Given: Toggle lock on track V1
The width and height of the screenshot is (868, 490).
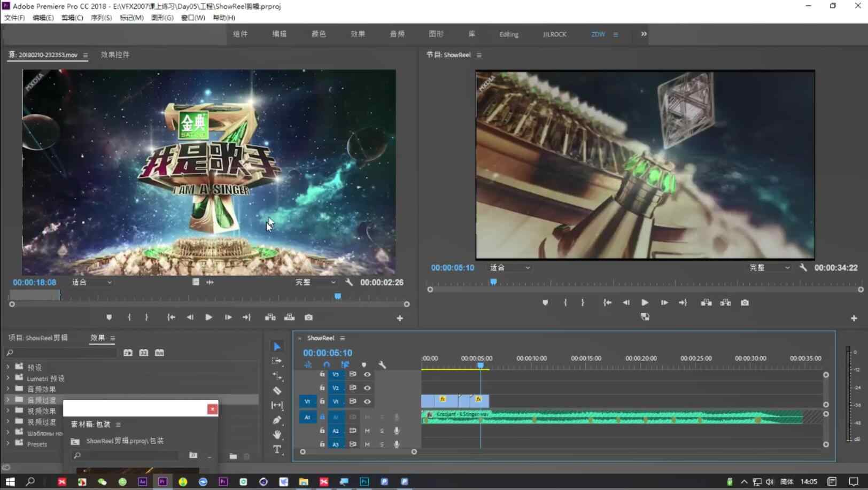Looking at the screenshot, I should click(322, 401).
